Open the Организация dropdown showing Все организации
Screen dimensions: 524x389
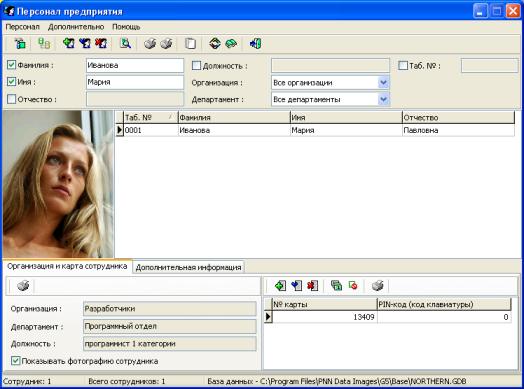383,83
